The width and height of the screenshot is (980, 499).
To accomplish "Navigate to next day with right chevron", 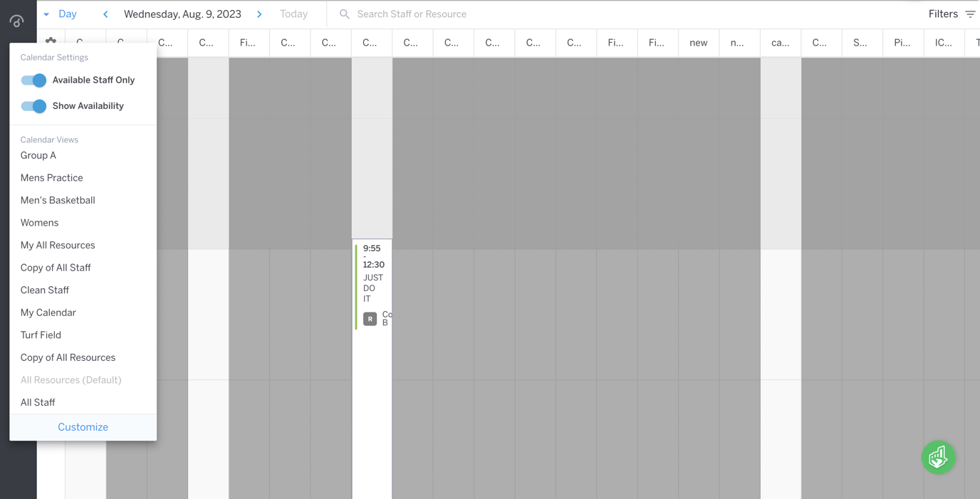I will [x=259, y=14].
